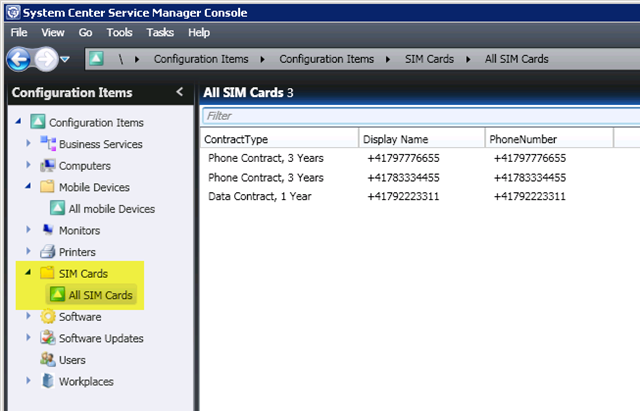
Task: Click the Computers icon in tree
Action: point(47,166)
